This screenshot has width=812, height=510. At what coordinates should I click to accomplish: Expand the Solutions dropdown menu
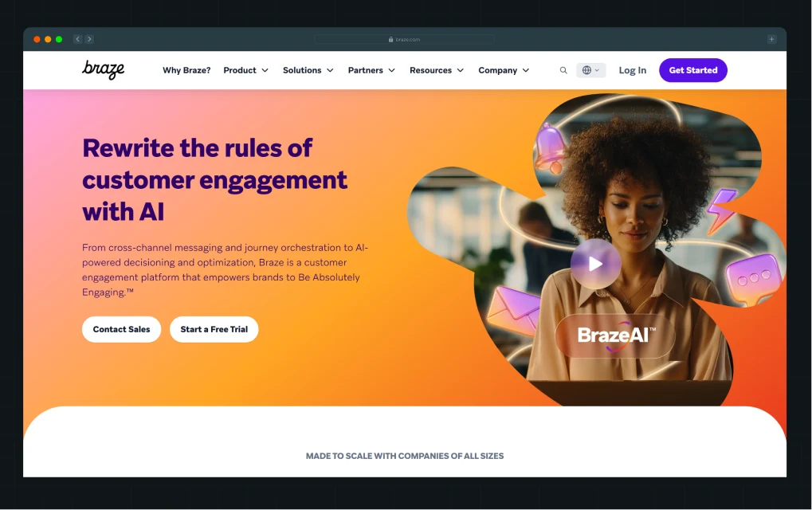point(308,70)
